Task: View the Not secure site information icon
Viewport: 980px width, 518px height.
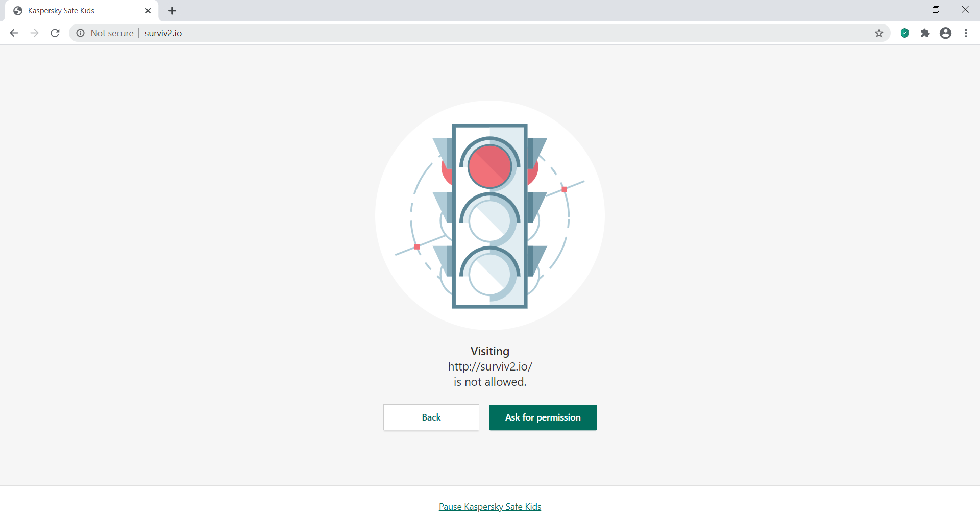Action: pyautogui.click(x=80, y=33)
